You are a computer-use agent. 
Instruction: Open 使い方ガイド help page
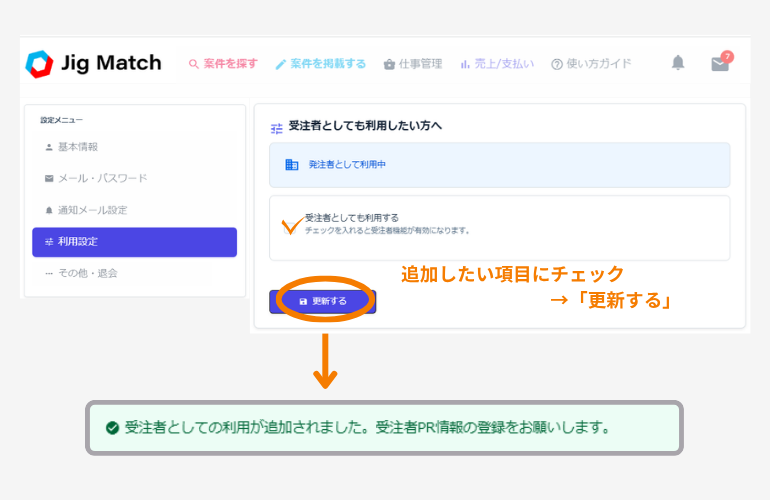pos(591,64)
